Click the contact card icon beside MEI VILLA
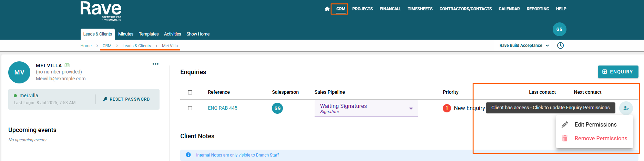644x161 pixels. pos(67,66)
